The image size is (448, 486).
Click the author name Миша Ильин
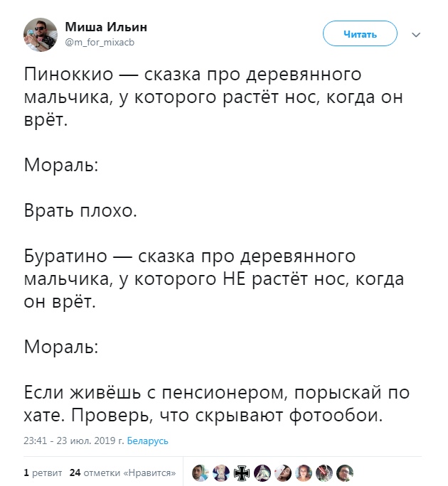(x=106, y=27)
